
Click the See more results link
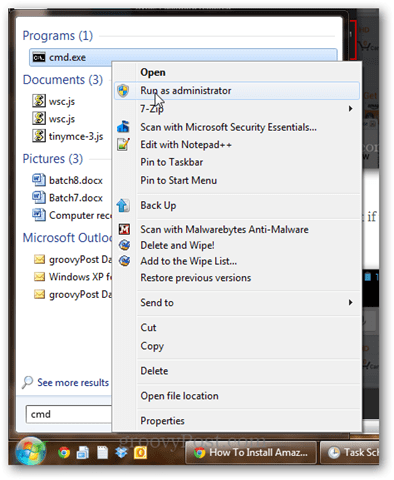pos(73,383)
